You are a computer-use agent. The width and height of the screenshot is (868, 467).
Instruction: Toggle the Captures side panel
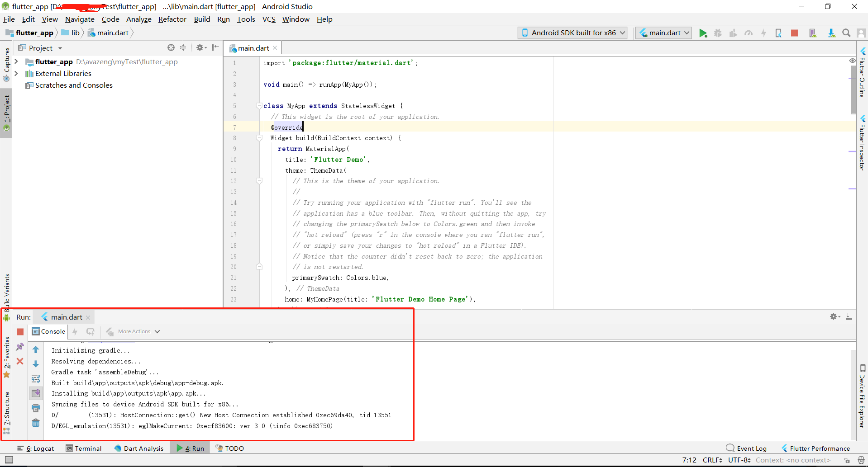pos(6,65)
